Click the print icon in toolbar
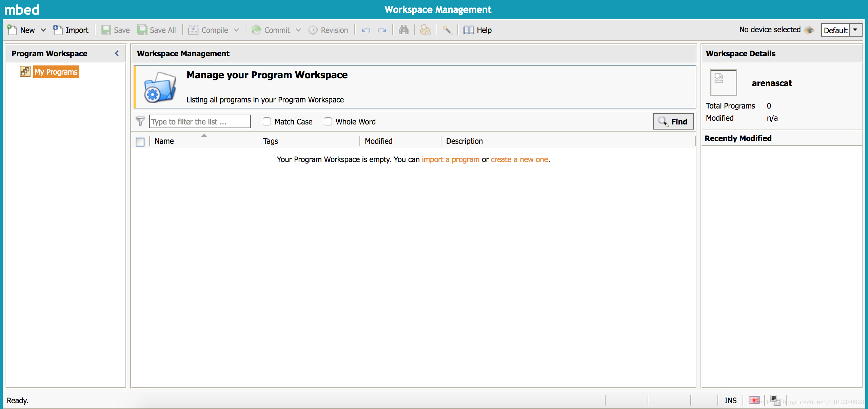The image size is (868, 409). click(425, 30)
